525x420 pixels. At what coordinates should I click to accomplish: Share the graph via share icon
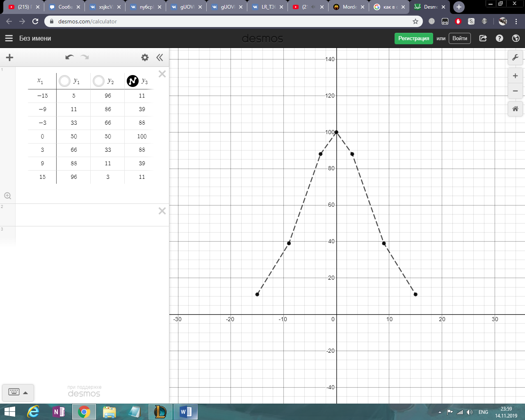coord(483,38)
